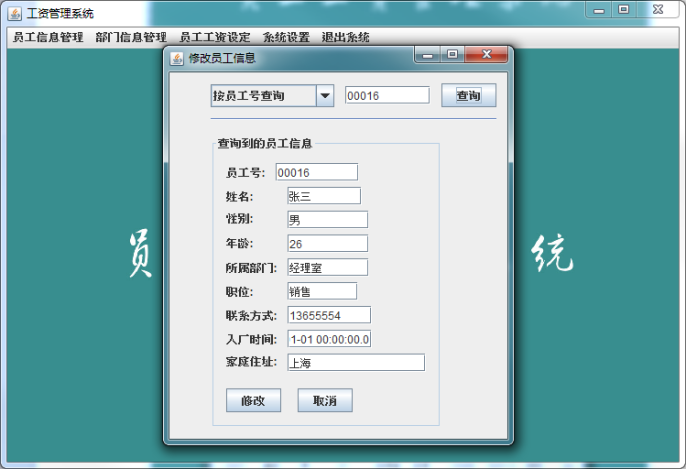The height and width of the screenshot is (470, 687).
Task: Click the 职位 field showing 销售
Action: (x=322, y=291)
